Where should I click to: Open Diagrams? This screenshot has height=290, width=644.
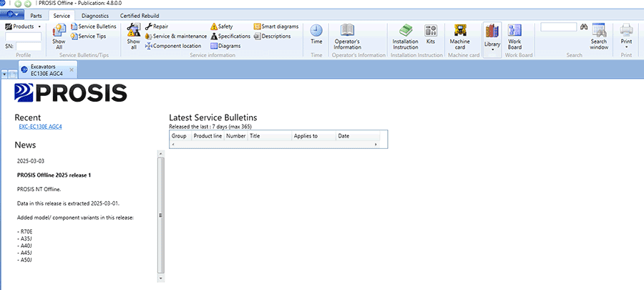click(225, 46)
